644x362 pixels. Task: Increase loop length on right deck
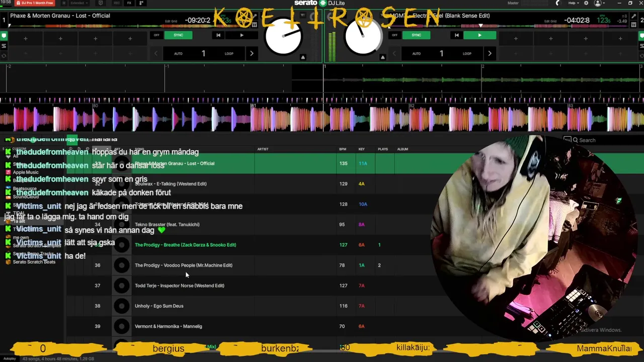(490, 53)
